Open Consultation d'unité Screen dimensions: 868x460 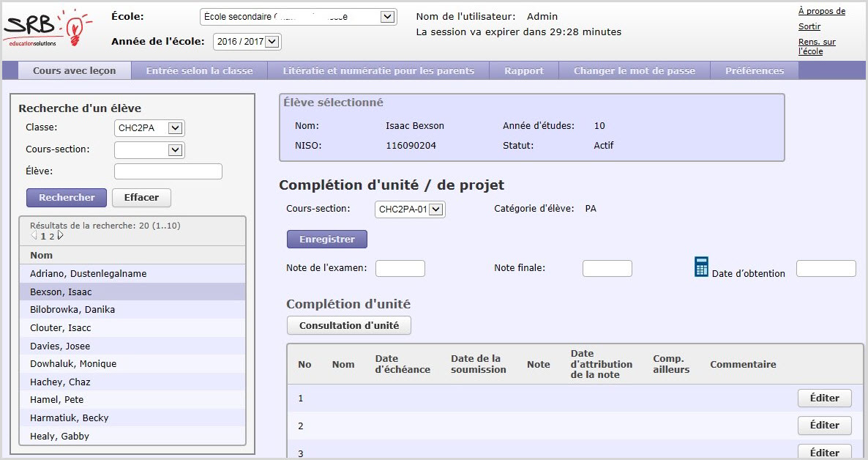349,325
